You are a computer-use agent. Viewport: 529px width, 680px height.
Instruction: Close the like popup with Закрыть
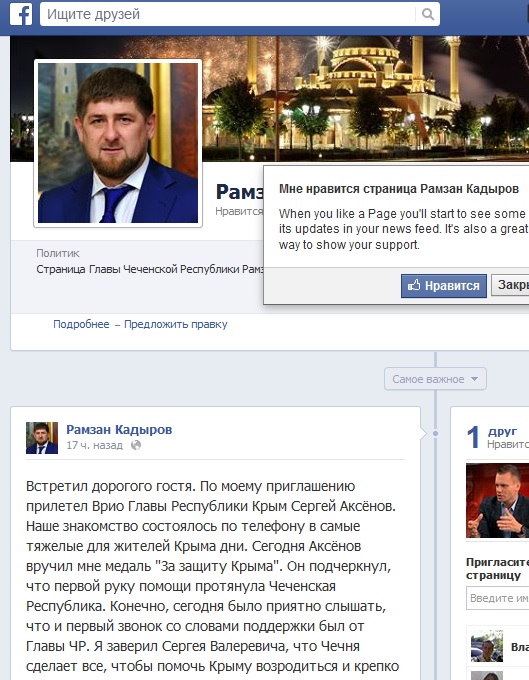pos(510,285)
